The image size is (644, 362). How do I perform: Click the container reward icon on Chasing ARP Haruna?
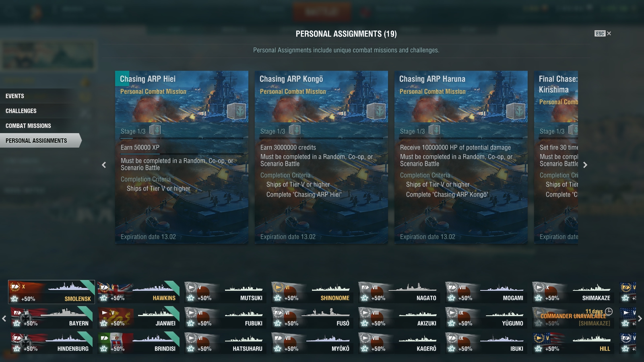[516, 111]
